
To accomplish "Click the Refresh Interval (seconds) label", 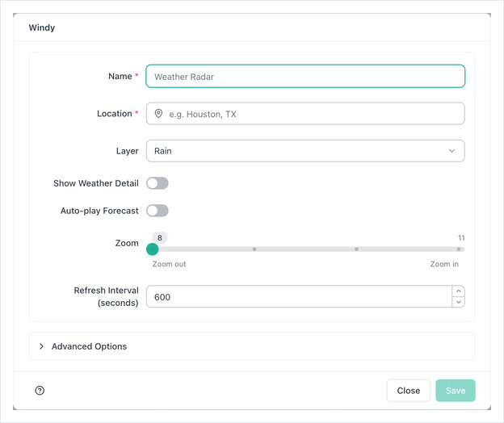I will [107, 296].
